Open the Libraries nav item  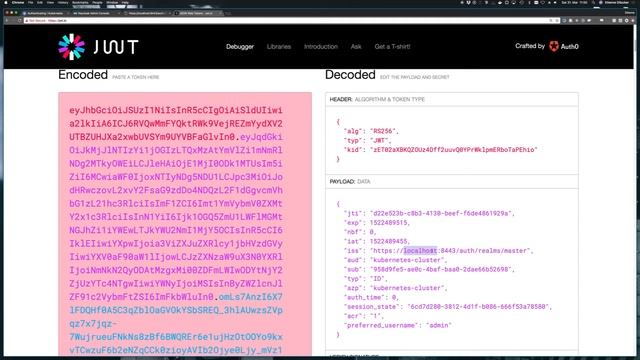tap(279, 47)
